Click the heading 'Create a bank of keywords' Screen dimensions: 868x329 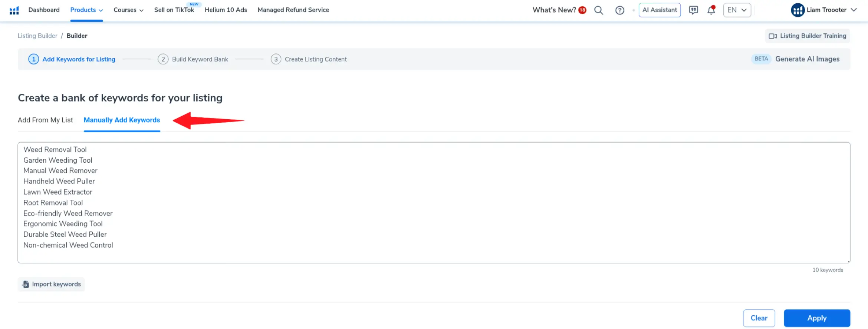coord(120,98)
